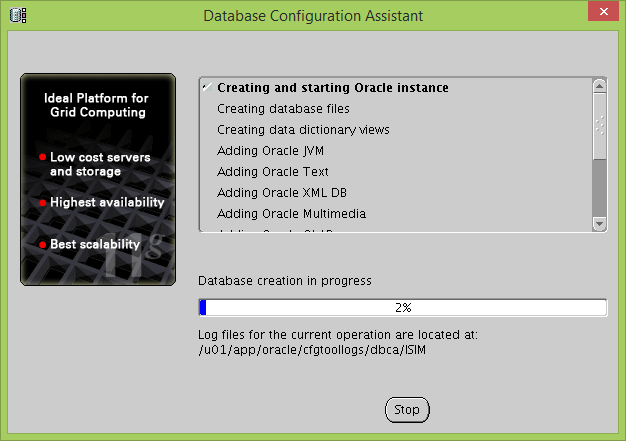Select the 'Adding Oracle JVM' step

270,151
